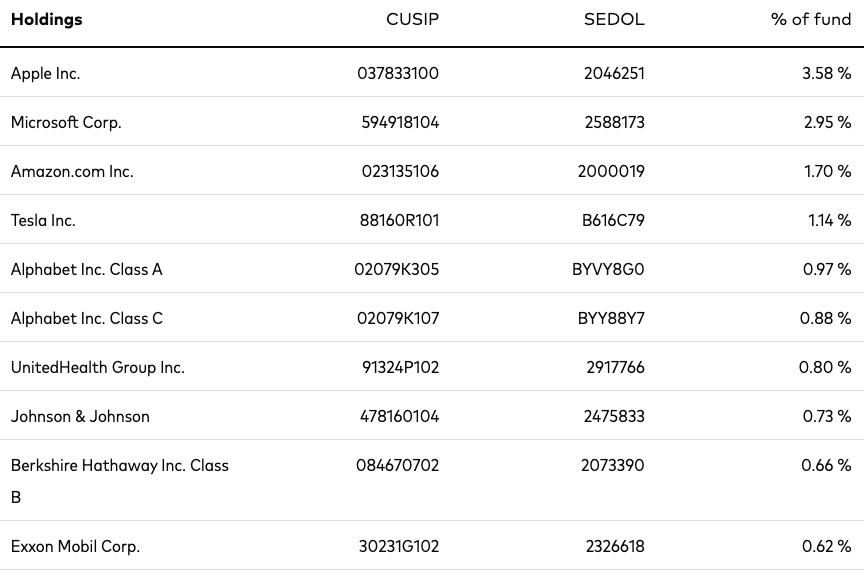Viewport: 864px width, 577px height.
Task: Click the Johnson & Johnson holding
Action: tap(80, 417)
